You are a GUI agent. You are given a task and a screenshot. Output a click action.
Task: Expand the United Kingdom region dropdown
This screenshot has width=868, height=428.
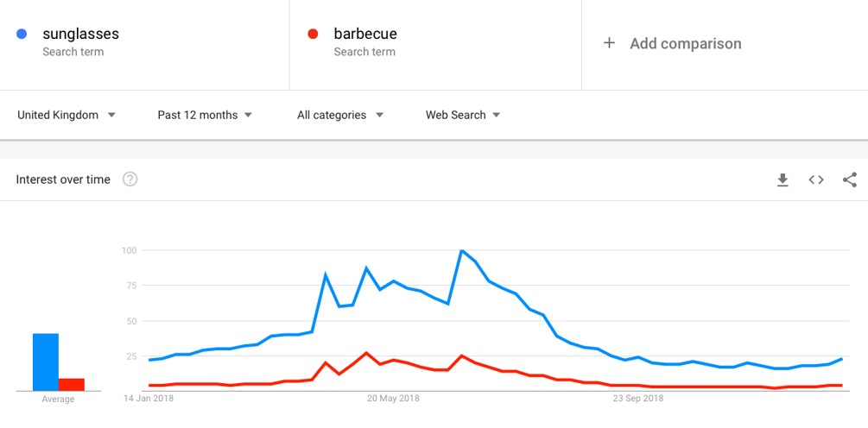(67, 115)
